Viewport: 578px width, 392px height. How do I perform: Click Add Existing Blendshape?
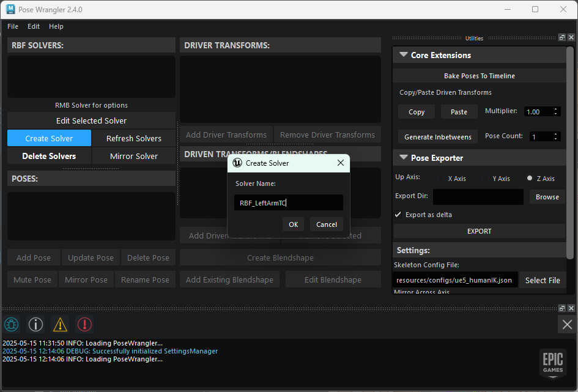click(229, 279)
